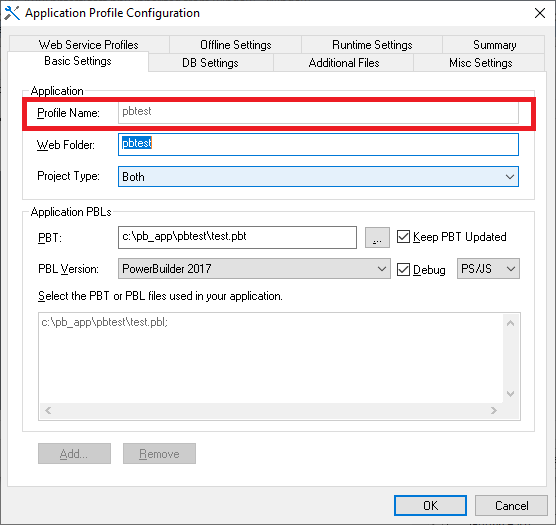
Task: Click the PBL list scroll left arrow
Action: point(48,410)
